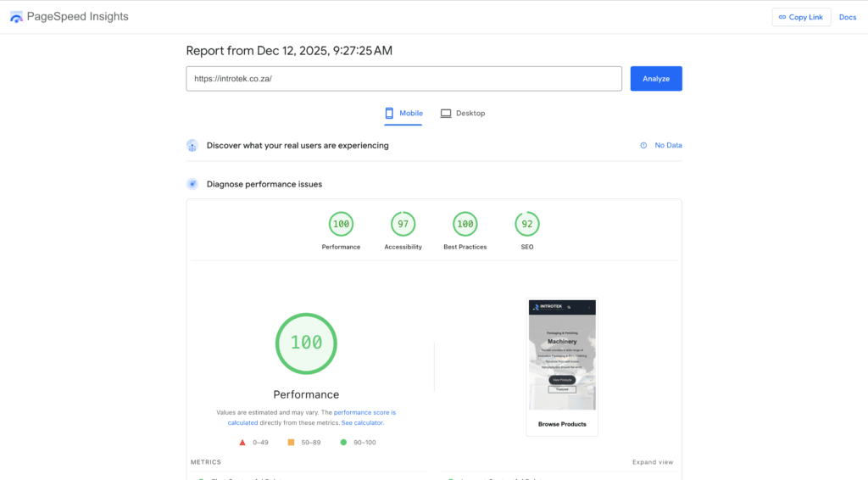Click the link icon in Copy Link
868x480 pixels.
coord(782,17)
